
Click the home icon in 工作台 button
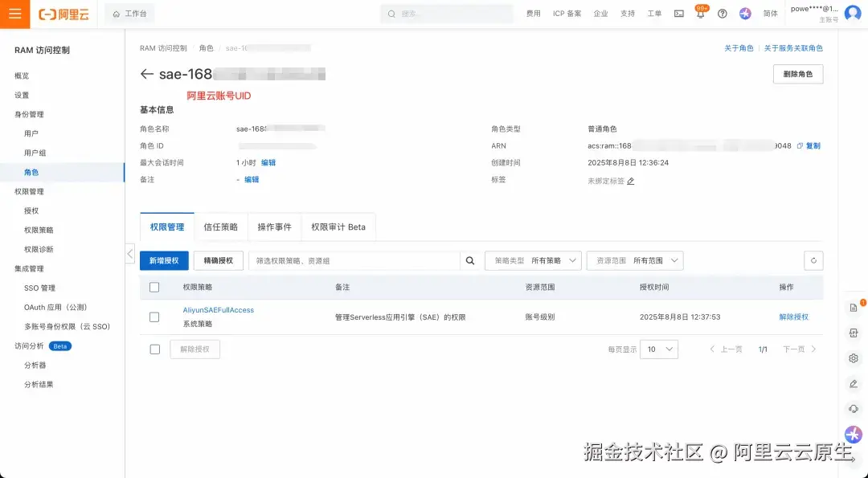(117, 14)
